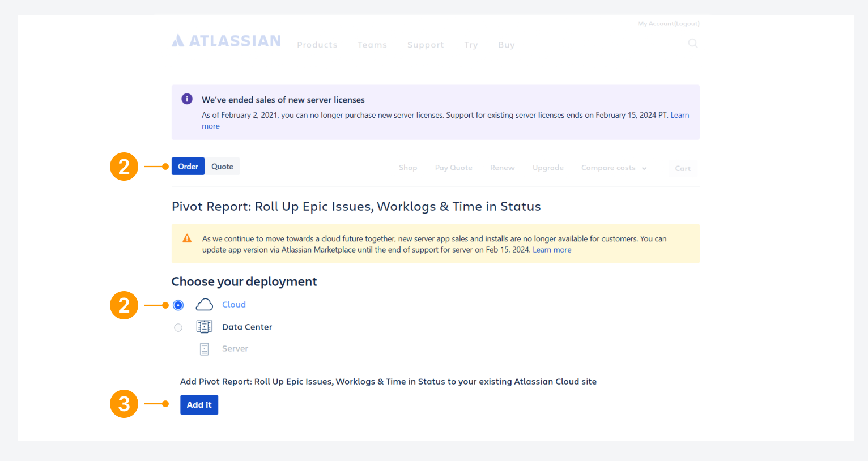Open the Support menu
The height and width of the screenshot is (461, 868).
(426, 45)
